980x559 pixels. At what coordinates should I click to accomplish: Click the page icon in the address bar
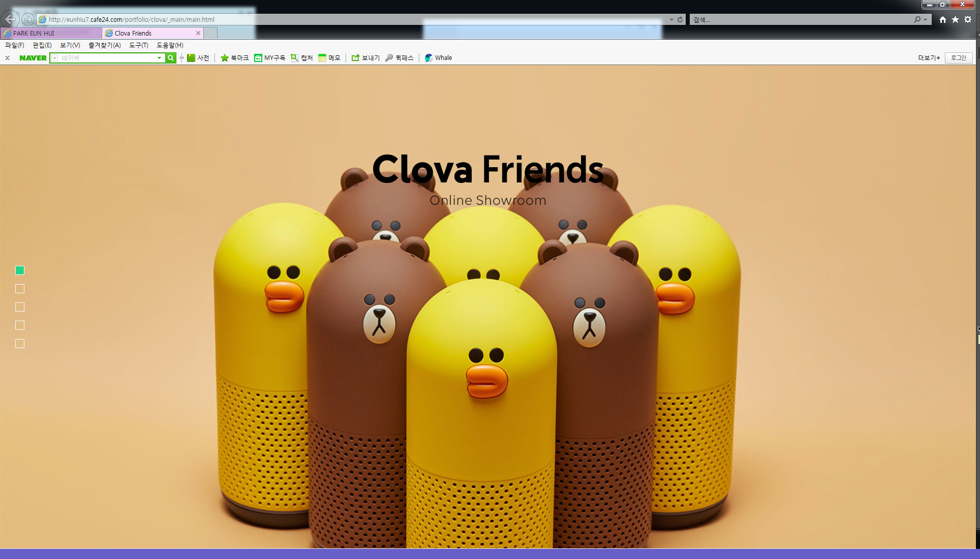pyautogui.click(x=43, y=19)
